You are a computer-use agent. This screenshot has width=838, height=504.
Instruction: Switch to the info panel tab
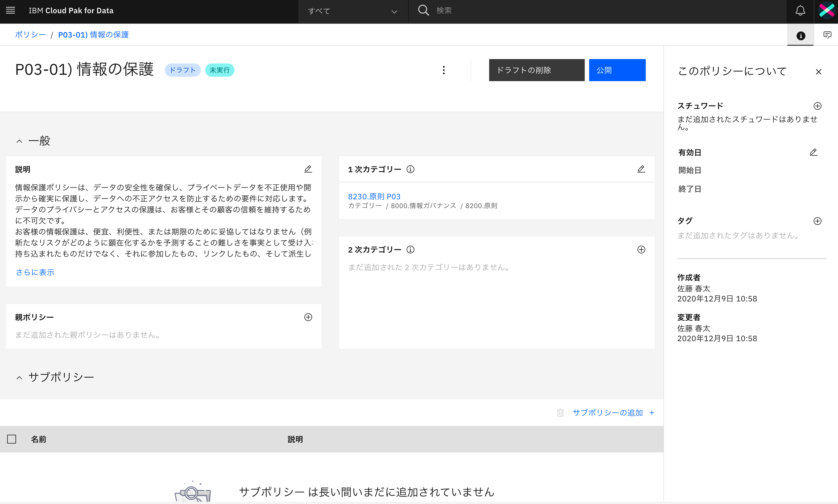pos(801,36)
